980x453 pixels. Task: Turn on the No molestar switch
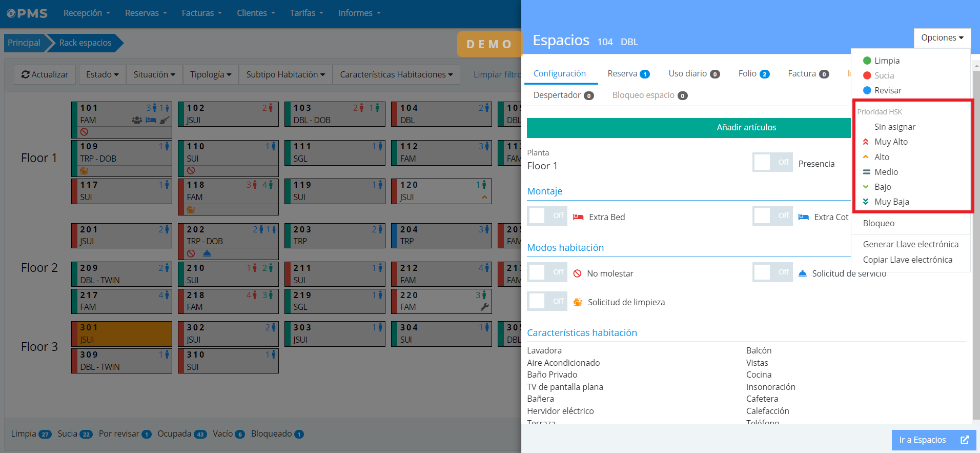[x=546, y=272]
